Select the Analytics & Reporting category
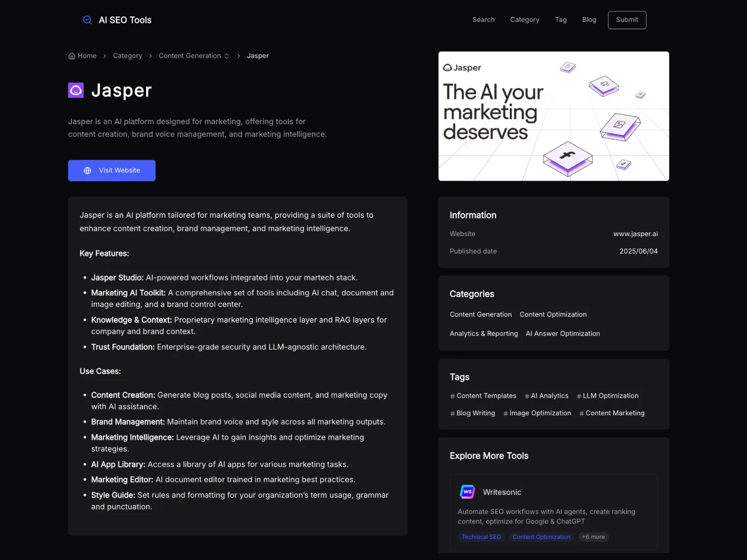The width and height of the screenshot is (747, 560). tap(484, 334)
